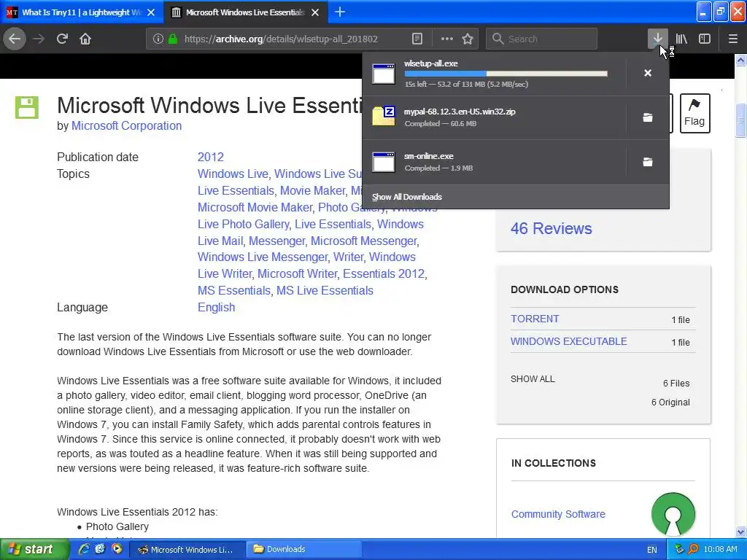
Task: Click the vertical scrollbar thumb
Action: (x=741, y=120)
